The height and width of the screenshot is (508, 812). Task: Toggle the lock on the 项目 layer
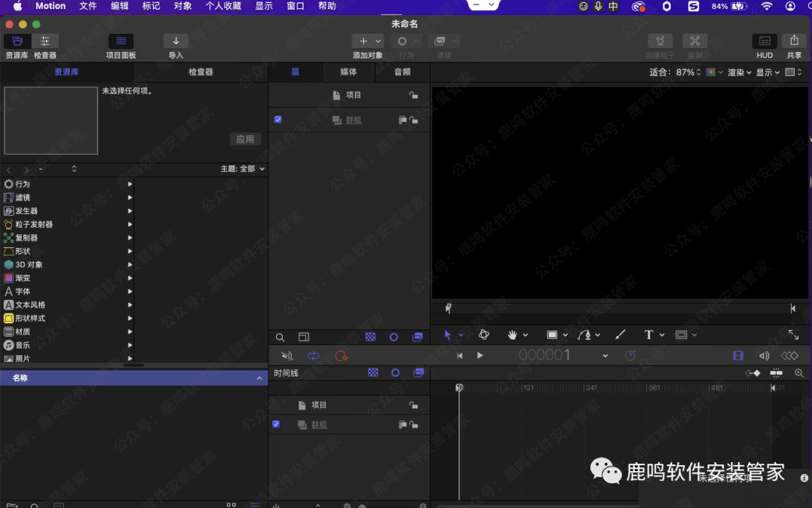(x=414, y=95)
